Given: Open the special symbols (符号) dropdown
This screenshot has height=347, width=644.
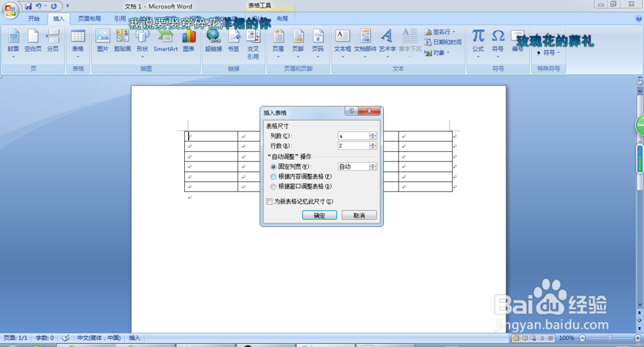Looking at the screenshot, I should pos(549,53).
